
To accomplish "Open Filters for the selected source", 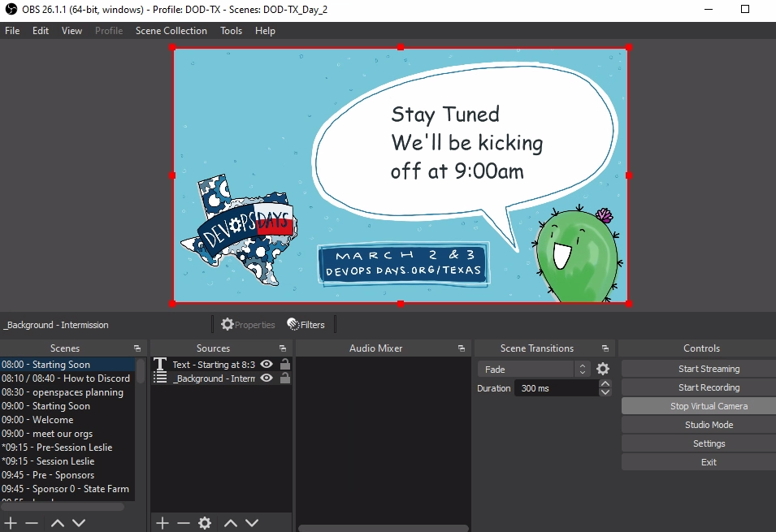I will (306, 325).
